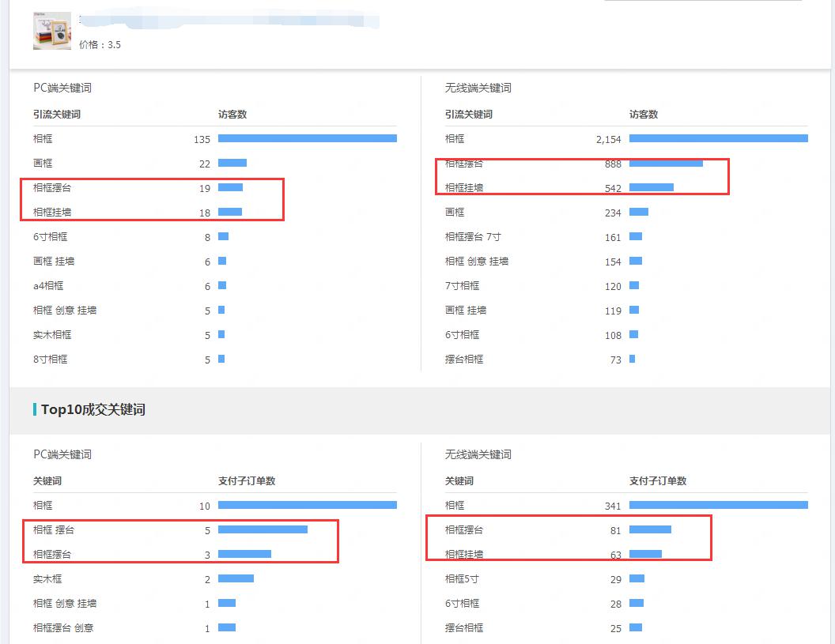Click the visitor count 234
This screenshot has height=644, width=835.
[613, 213]
